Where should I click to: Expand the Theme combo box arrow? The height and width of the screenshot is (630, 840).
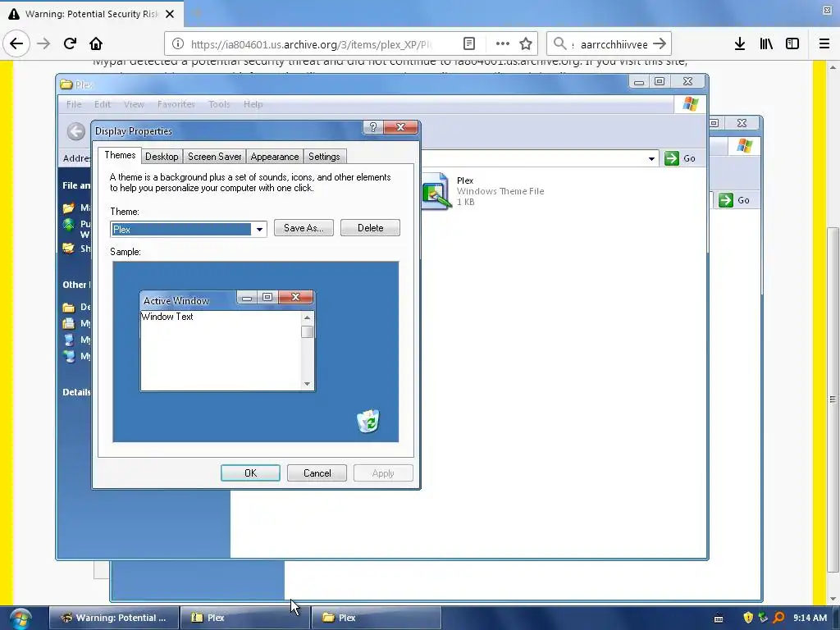pyautogui.click(x=259, y=230)
